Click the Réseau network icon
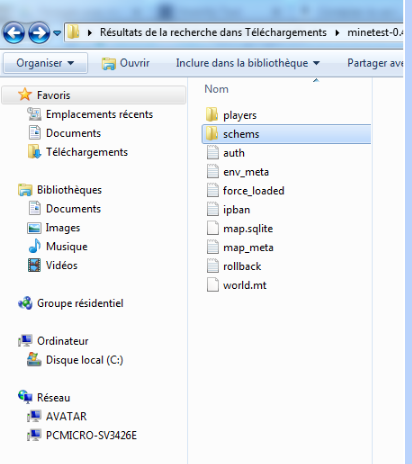412x464 pixels. click(x=25, y=397)
